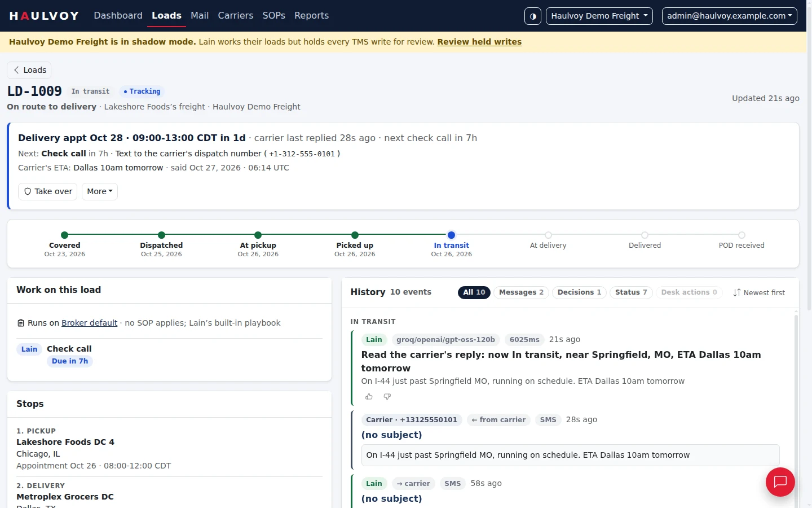
Task: Click the Lakeshore Foods DC 4 pickup stop
Action: [65, 442]
